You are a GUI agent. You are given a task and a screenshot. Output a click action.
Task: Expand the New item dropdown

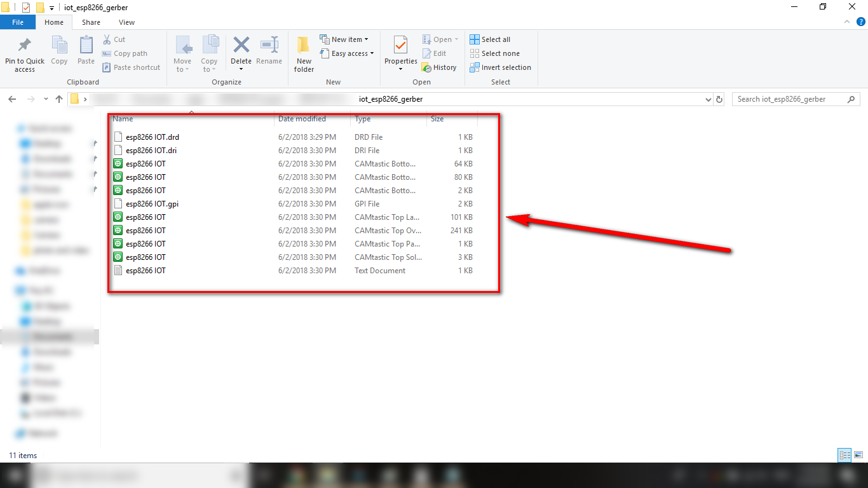click(x=345, y=39)
